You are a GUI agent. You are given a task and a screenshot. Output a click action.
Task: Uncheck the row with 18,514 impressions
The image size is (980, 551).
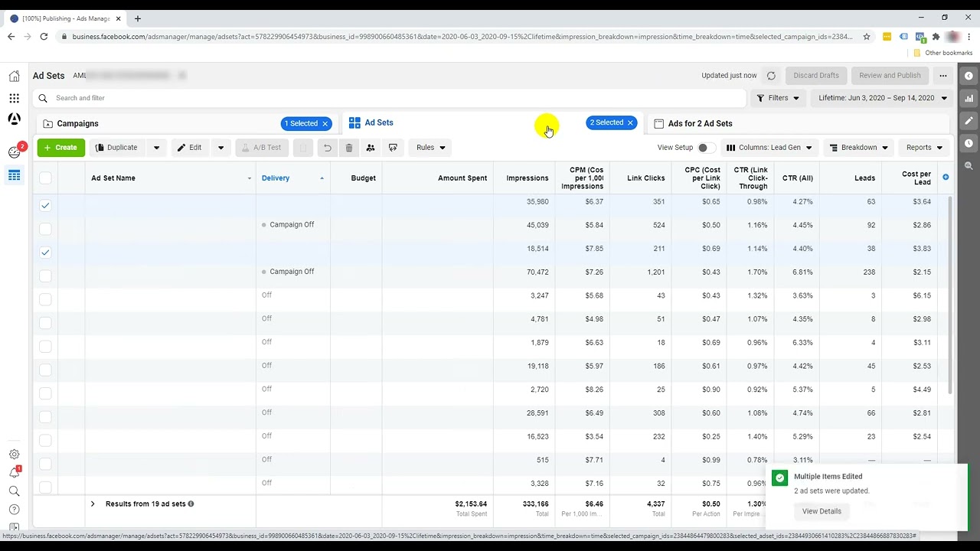45,253
